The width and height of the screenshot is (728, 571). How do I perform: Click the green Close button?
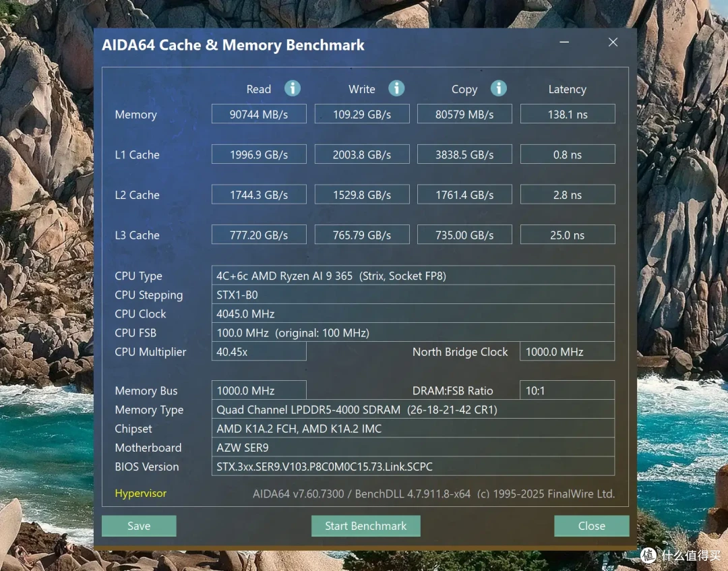592,526
